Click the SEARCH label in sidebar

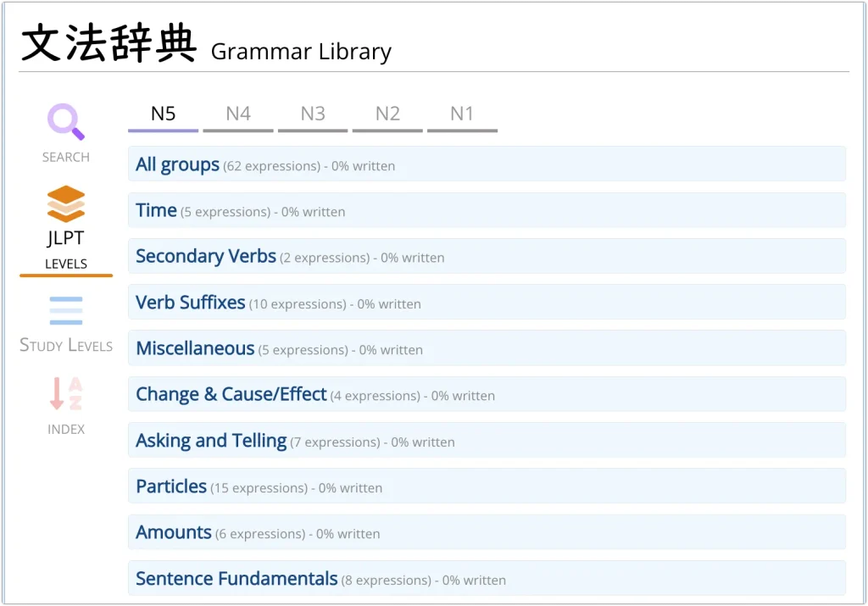click(x=66, y=157)
